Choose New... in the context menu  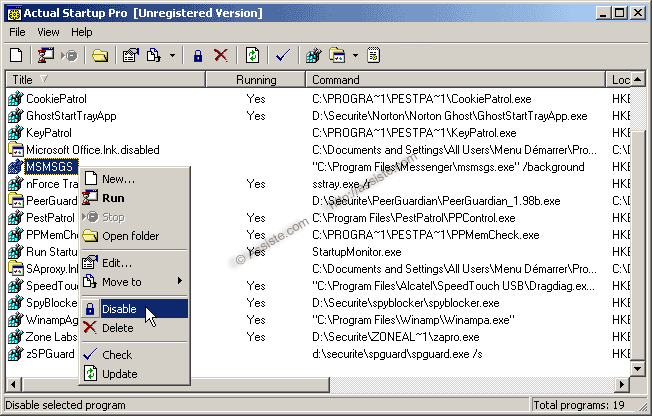click(134, 179)
